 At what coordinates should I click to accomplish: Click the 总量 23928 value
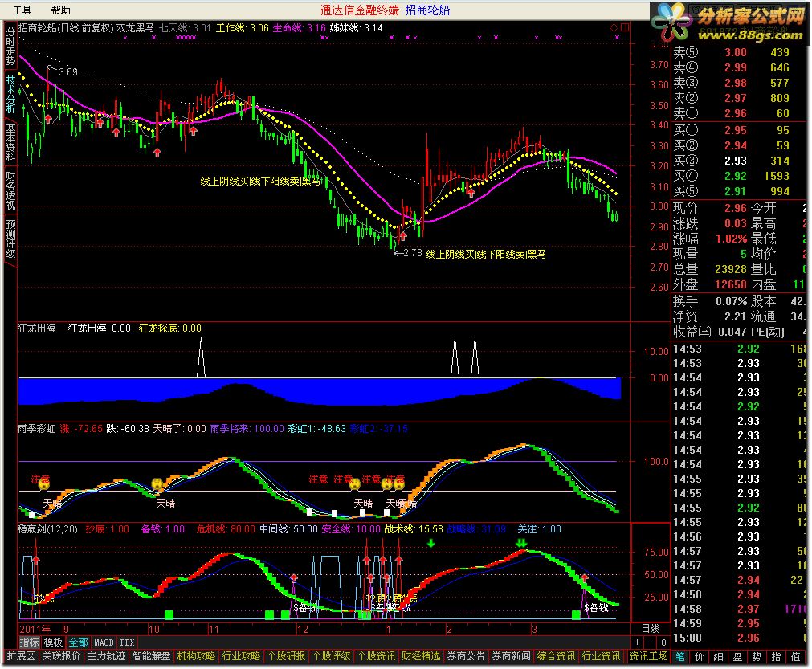[731, 269]
